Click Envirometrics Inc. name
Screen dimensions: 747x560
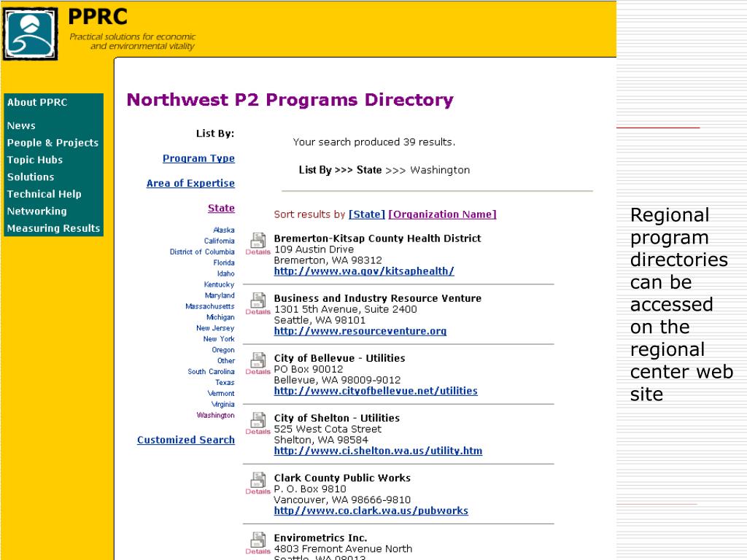pyautogui.click(x=321, y=538)
